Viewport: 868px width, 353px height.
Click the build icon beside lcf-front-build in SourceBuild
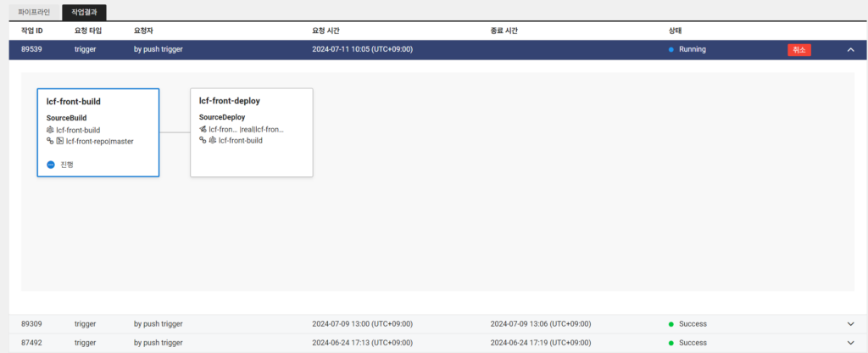(50, 130)
